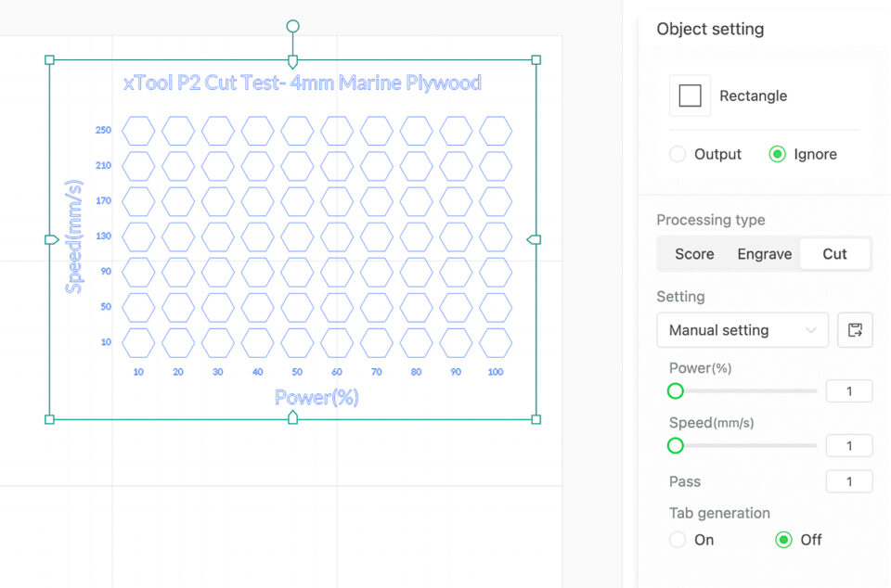Turn Tab generation On

click(x=678, y=540)
